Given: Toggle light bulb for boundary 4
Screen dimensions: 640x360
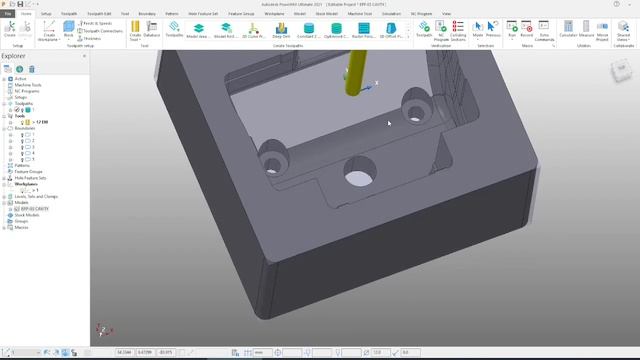Looking at the screenshot, I should point(22,153).
